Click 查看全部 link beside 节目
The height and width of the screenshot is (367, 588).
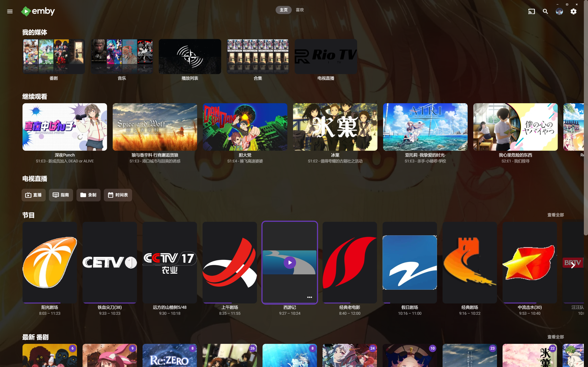[555, 215]
